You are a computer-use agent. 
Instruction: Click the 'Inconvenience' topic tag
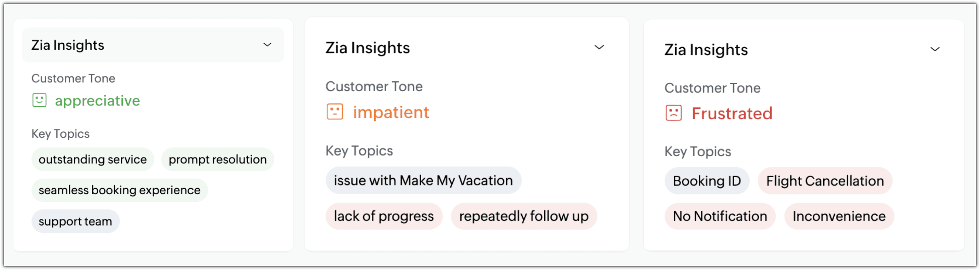(839, 216)
